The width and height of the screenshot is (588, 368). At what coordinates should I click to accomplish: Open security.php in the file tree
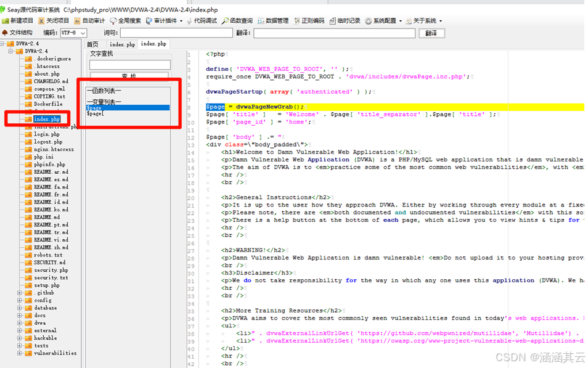[x=51, y=270]
